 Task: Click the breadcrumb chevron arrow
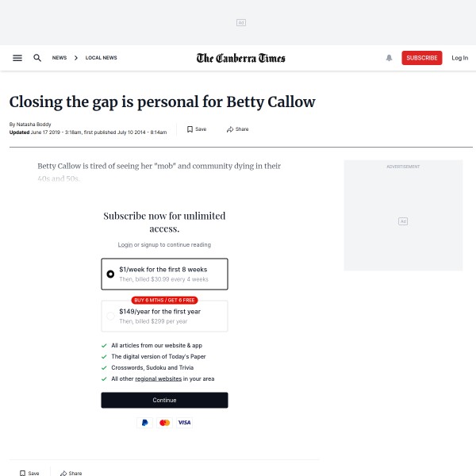76,58
